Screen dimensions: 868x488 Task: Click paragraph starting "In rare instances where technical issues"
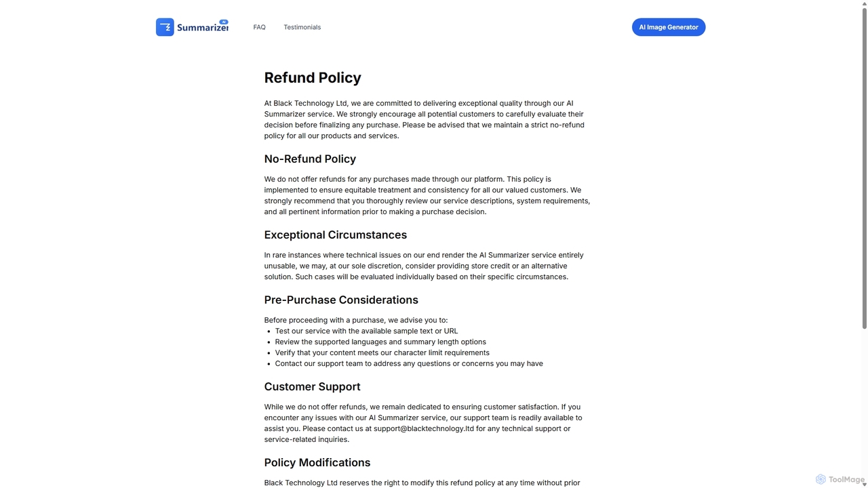pos(424,266)
